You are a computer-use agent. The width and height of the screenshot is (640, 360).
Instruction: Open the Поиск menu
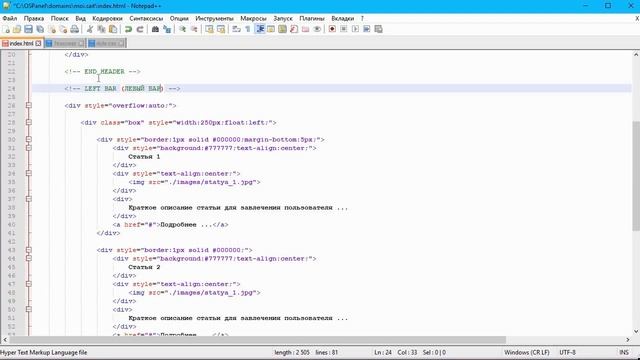point(60,18)
